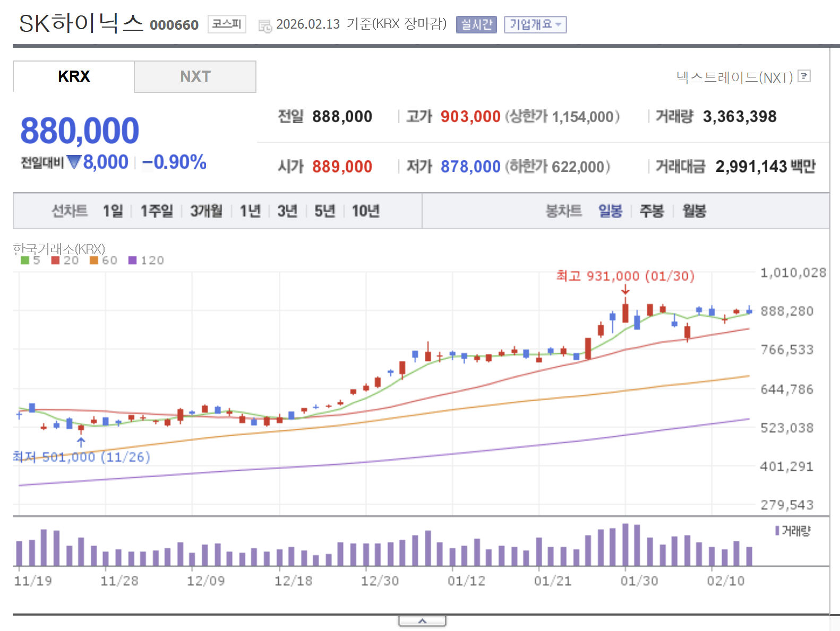This screenshot has height=631, width=840.
Task: Click the 한국거래소(KRX) chart label
Action: (x=59, y=248)
